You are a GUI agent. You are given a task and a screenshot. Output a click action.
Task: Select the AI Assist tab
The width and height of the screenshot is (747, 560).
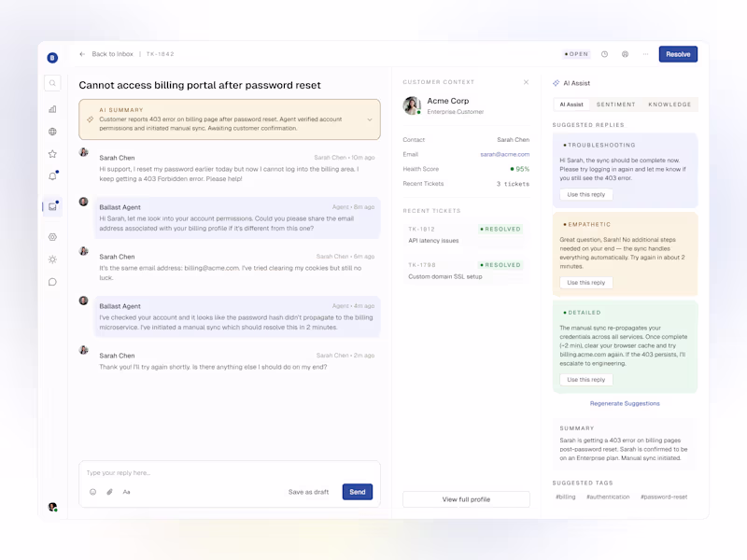pyautogui.click(x=571, y=105)
